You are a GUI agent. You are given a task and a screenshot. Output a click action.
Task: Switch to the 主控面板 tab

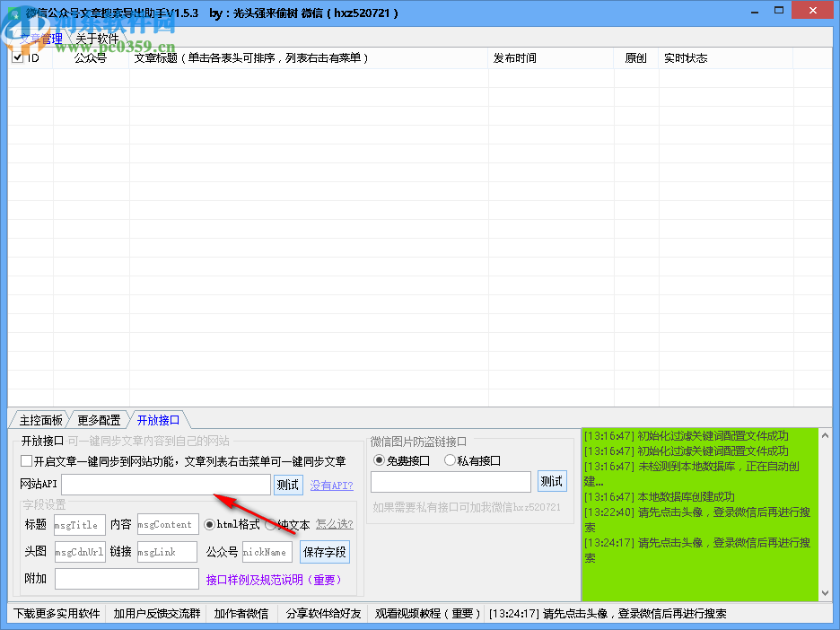40,419
